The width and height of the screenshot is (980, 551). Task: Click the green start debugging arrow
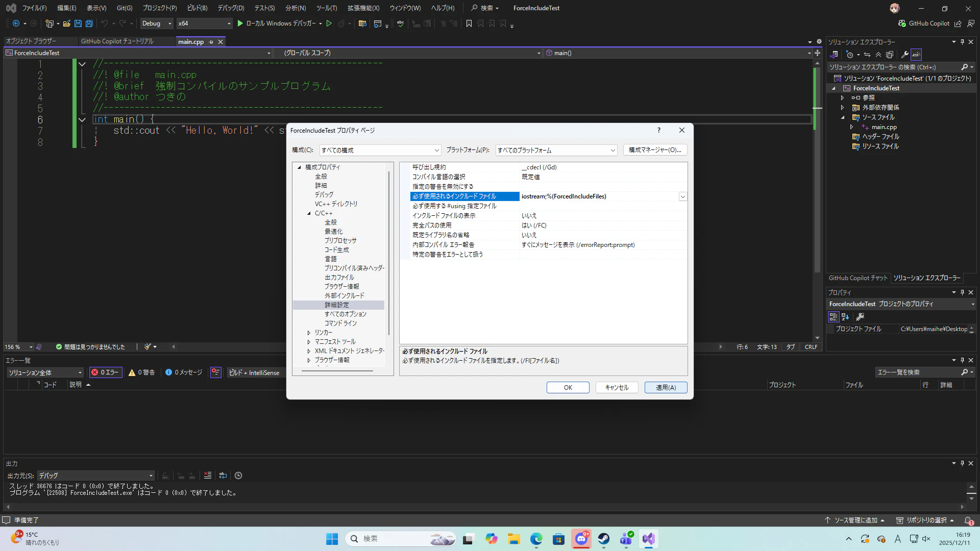(x=240, y=23)
